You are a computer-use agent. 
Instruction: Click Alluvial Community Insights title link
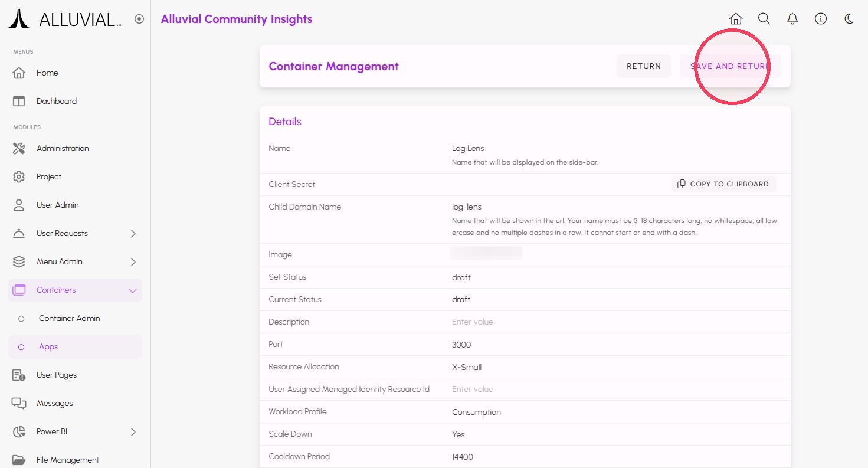[237, 19]
